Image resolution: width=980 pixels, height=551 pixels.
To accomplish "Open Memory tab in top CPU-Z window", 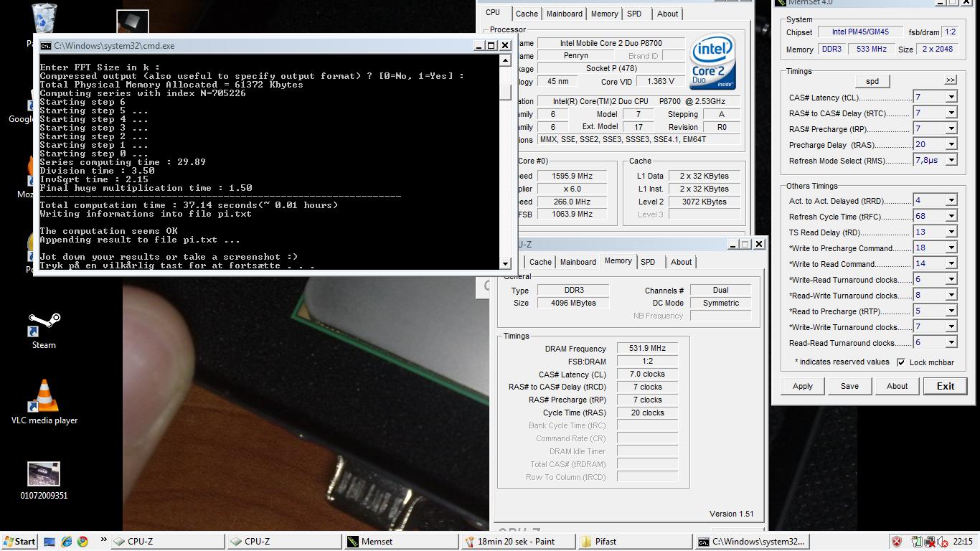I will (x=605, y=14).
